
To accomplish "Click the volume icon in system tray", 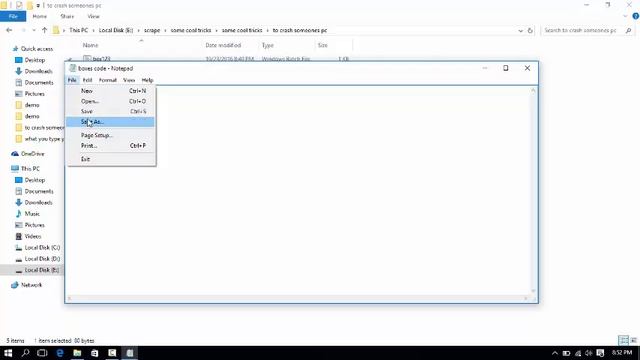I will [x=589, y=353].
